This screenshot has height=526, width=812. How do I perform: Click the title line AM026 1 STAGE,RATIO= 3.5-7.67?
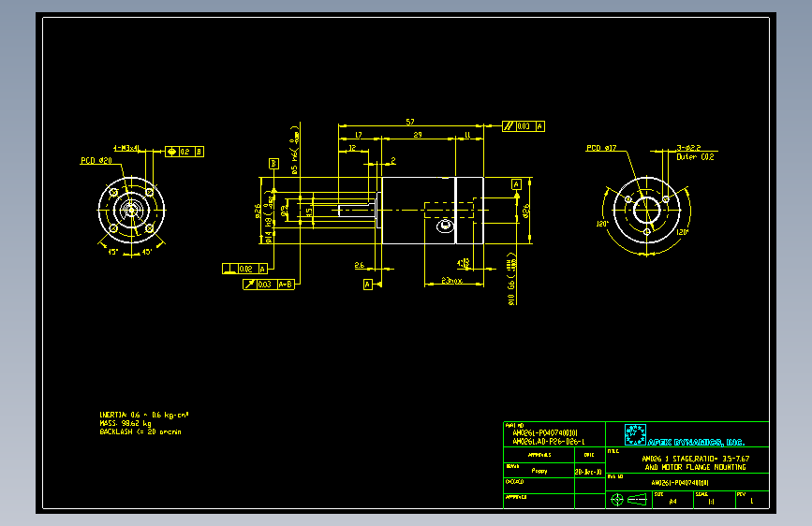pos(696,459)
